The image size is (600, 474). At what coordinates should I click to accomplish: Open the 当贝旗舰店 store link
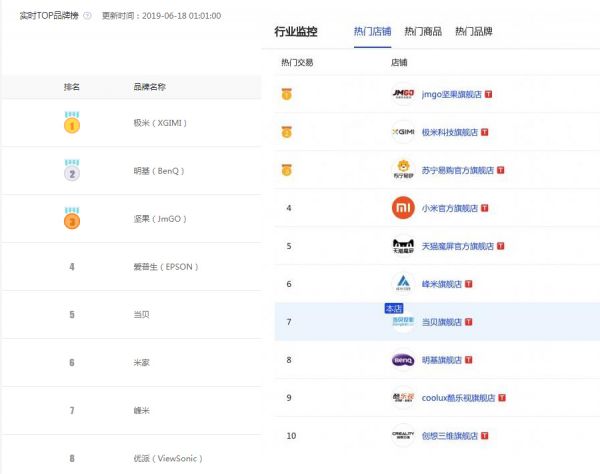click(442, 322)
